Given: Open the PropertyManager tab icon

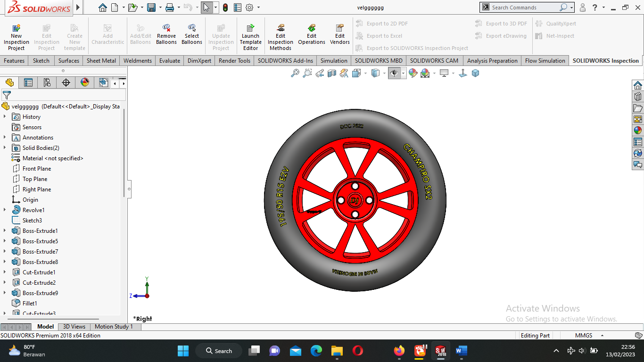Looking at the screenshot, I should point(28,83).
